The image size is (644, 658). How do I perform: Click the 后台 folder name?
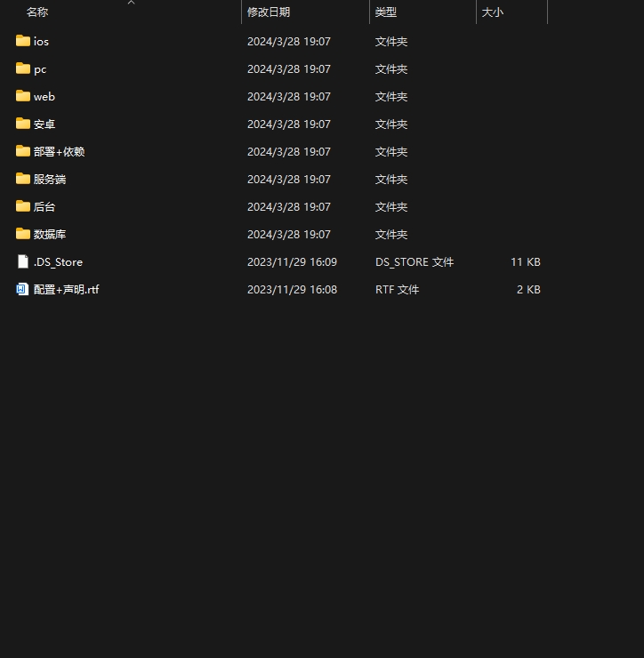coord(44,207)
